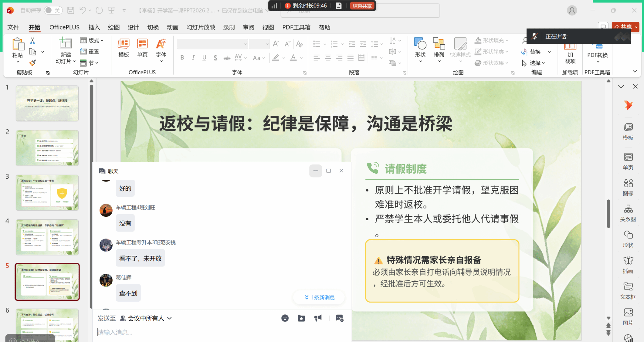Image resolution: width=644 pixels, height=342 pixels.
Task: Clear all text formatting
Action: pos(299,44)
